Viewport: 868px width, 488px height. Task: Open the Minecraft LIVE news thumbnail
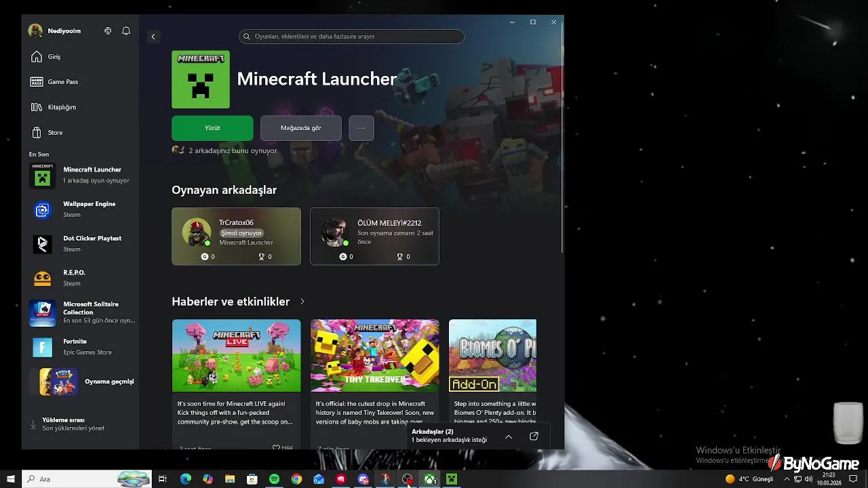point(236,356)
